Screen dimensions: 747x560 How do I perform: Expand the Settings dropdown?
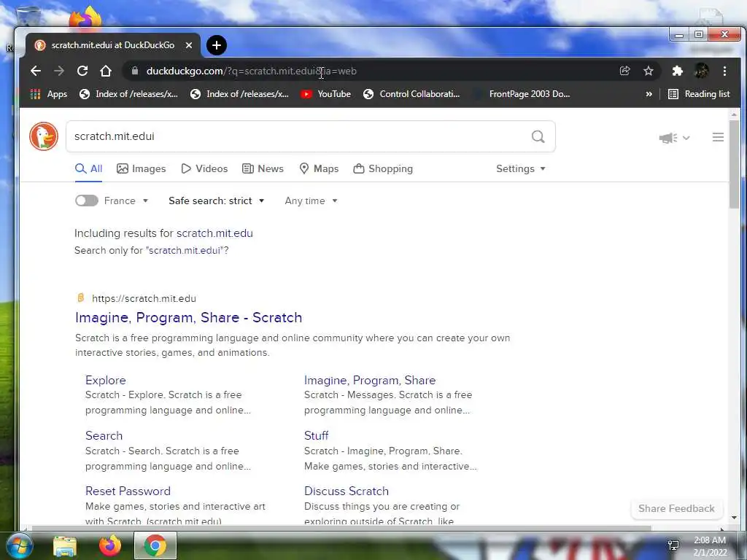521,168
